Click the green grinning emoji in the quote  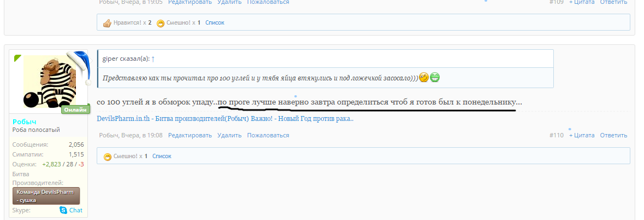click(435, 78)
